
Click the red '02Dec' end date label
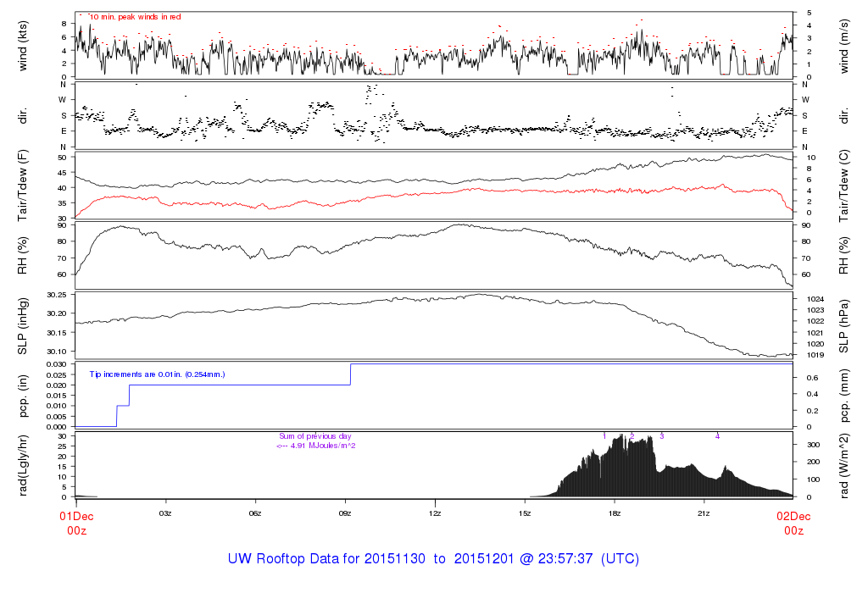tap(793, 515)
